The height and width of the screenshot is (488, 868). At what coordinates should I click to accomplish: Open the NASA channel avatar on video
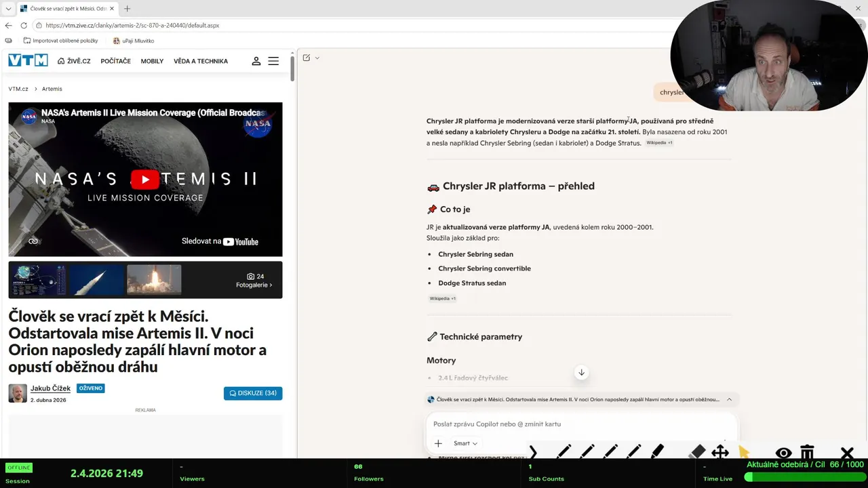pos(28,117)
